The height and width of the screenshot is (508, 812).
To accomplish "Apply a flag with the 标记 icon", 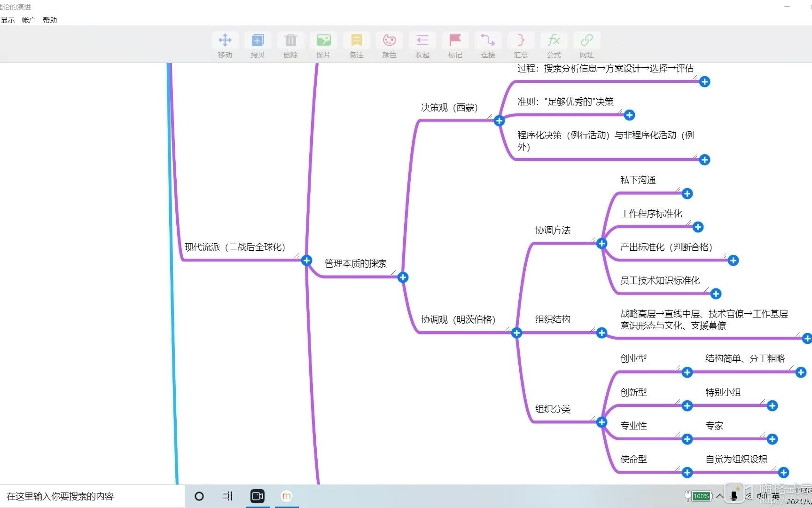I will tap(454, 45).
